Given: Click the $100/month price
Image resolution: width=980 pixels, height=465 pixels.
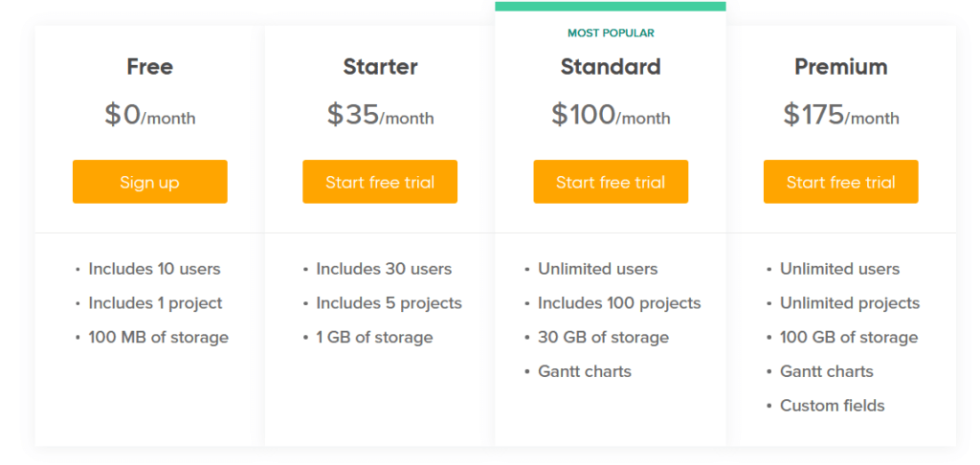Looking at the screenshot, I should 611,116.
